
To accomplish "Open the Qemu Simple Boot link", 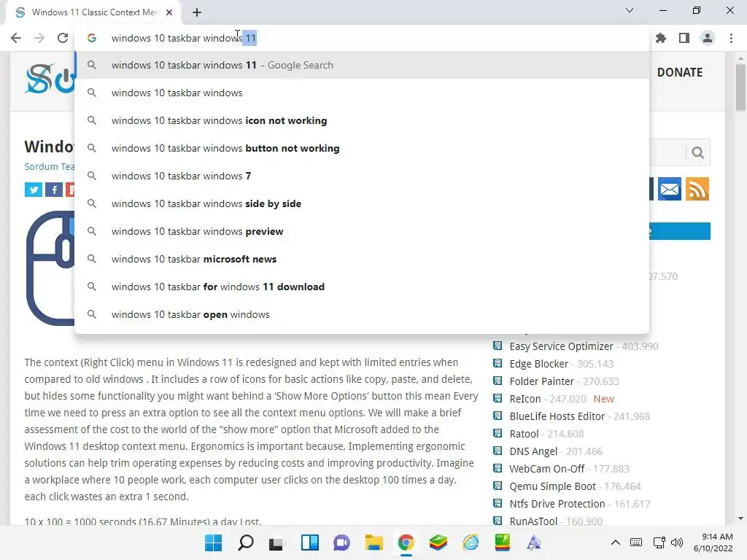I will click(553, 486).
